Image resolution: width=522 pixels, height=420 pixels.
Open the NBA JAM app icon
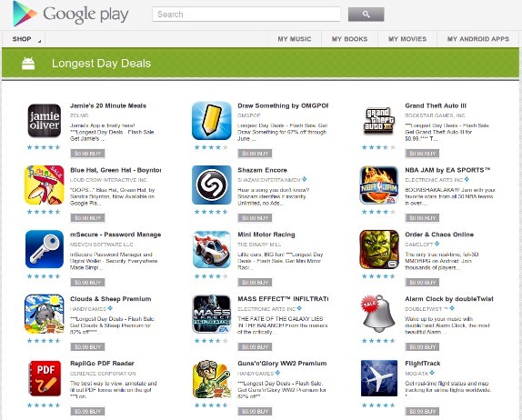coord(379,185)
